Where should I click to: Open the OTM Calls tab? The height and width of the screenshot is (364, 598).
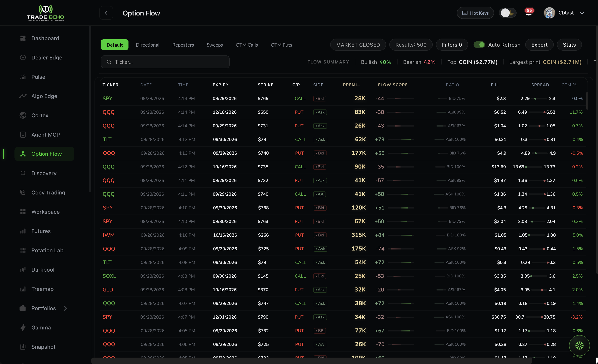(x=247, y=45)
